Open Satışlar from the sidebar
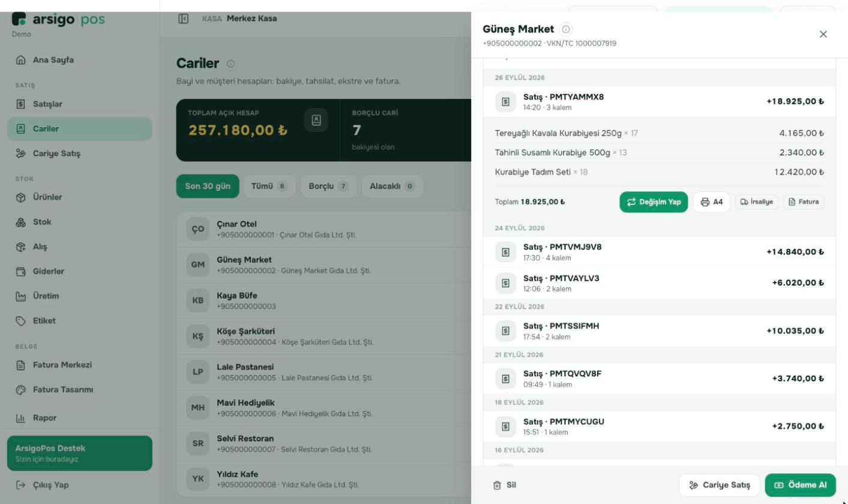 pos(80,104)
